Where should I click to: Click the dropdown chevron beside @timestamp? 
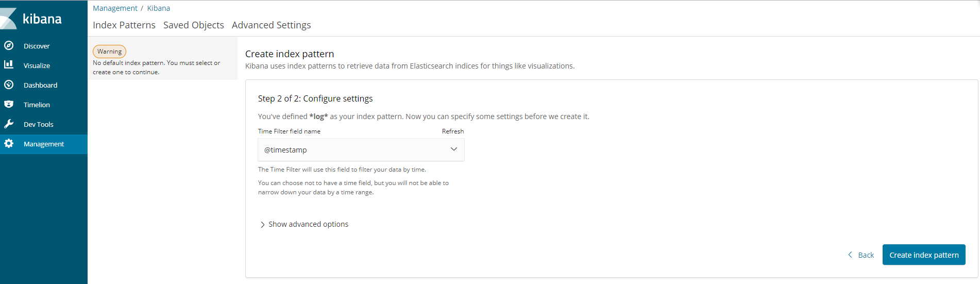point(454,149)
